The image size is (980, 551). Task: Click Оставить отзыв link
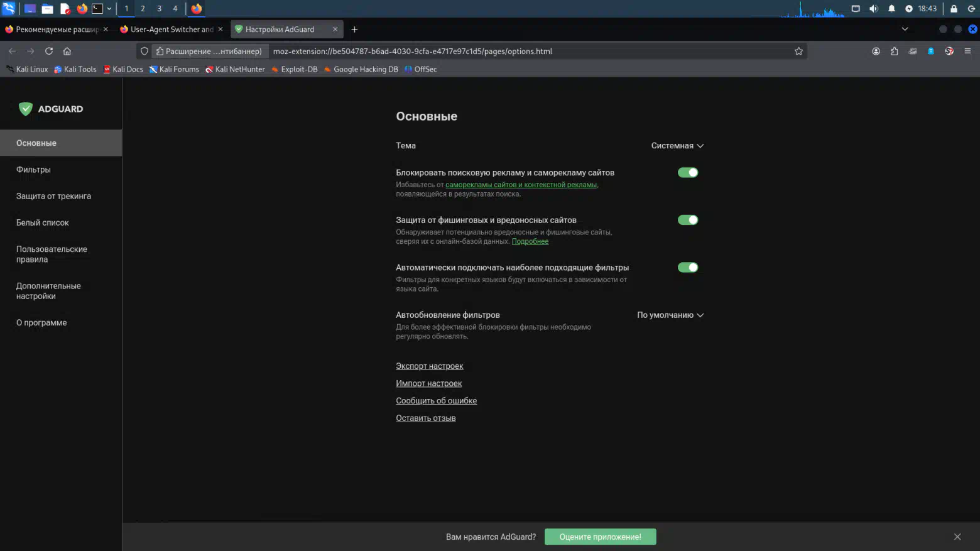[426, 418]
